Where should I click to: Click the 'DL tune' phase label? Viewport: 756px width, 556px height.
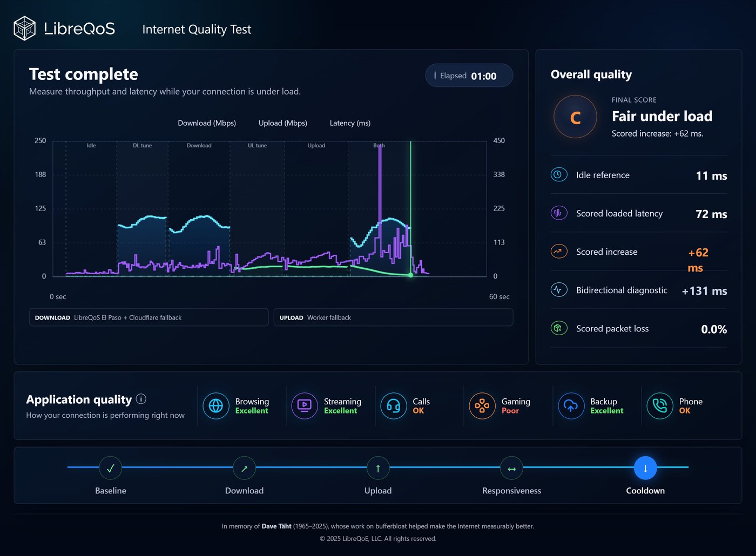coord(143,146)
